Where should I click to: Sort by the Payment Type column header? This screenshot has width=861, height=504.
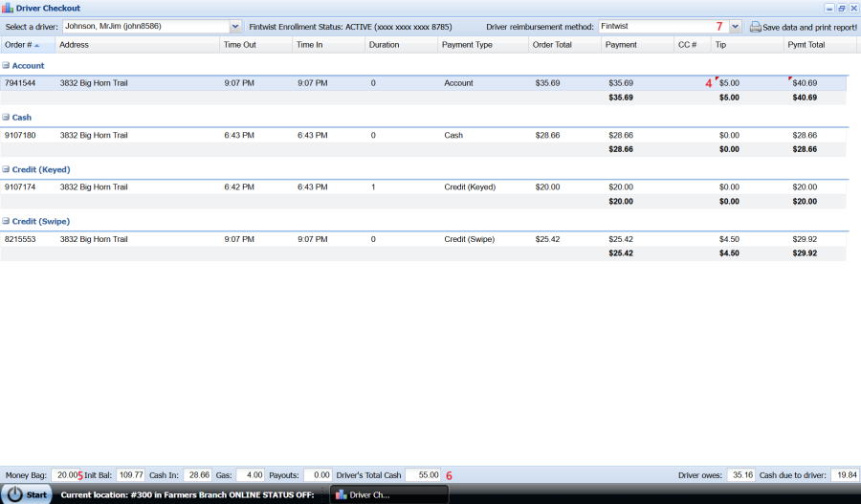click(x=468, y=45)
